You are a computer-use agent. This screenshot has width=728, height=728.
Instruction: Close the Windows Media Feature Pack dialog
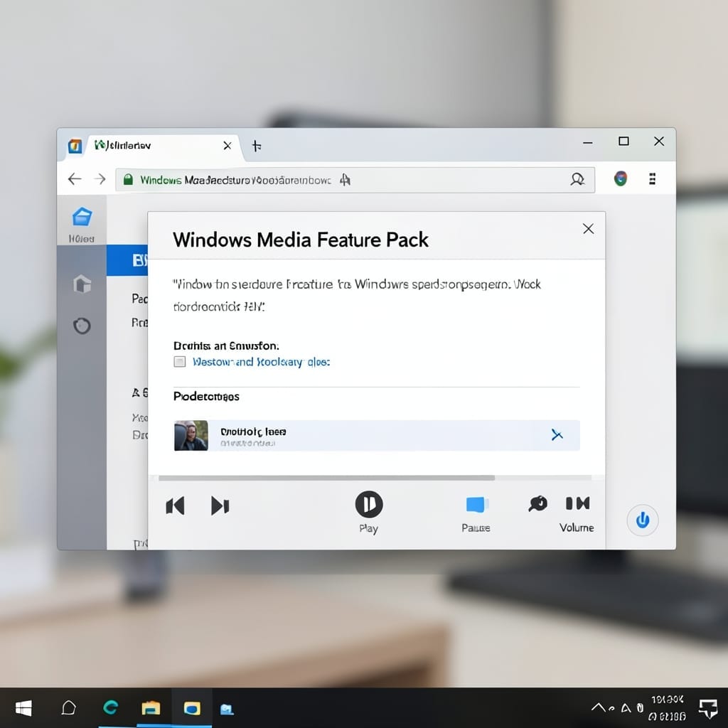pyautogui.click(x=588, y=228)
